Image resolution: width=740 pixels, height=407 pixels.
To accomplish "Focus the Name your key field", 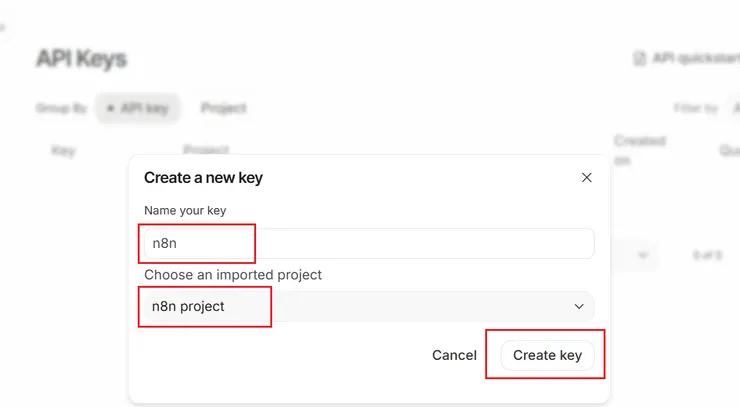I will tap(368, 243).
